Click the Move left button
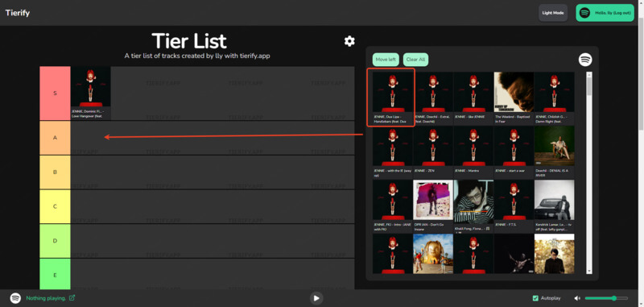This screenshot has height=307, width=644. (386, 60)
